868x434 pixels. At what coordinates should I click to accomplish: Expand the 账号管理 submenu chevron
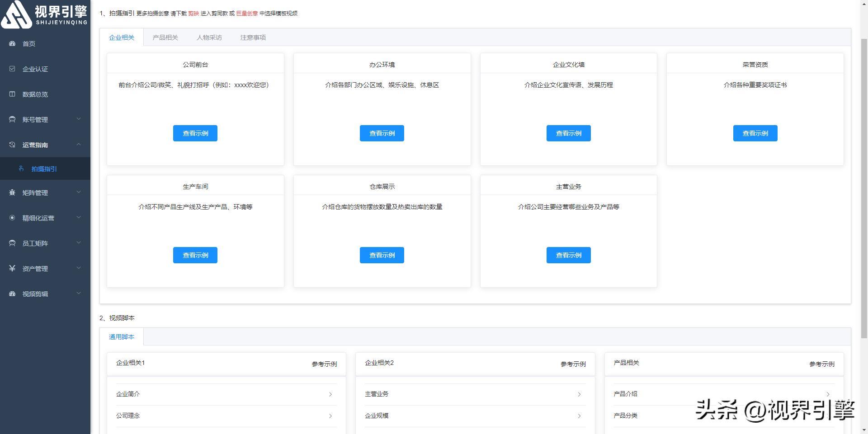pos(79,119)
